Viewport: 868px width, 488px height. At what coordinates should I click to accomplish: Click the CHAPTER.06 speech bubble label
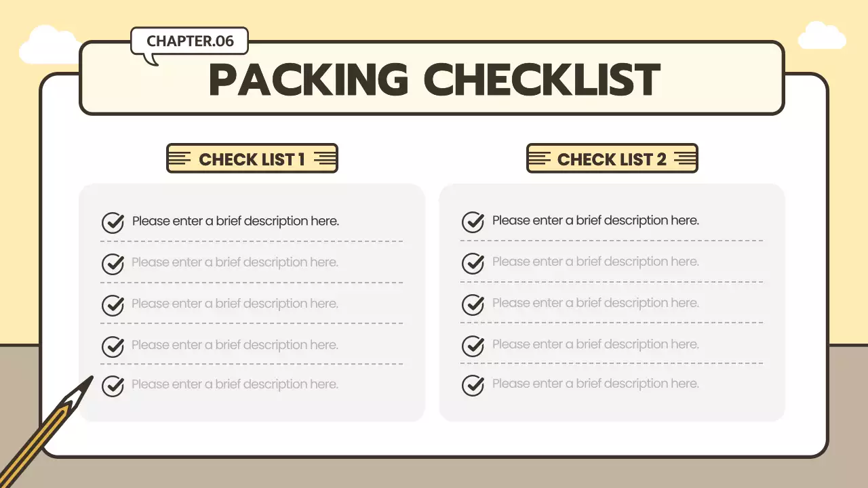(x=190, y=41)
